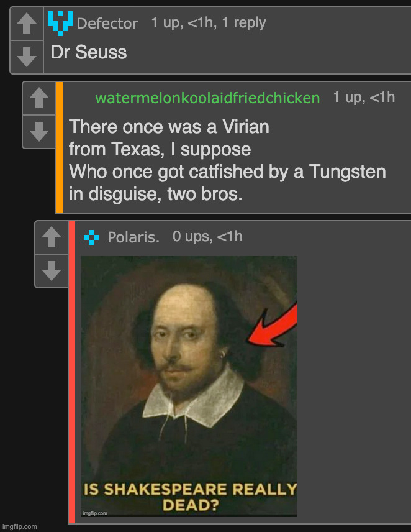
Task: Click the imgflip.com watermark at page corner
Action: click(20, 526)
